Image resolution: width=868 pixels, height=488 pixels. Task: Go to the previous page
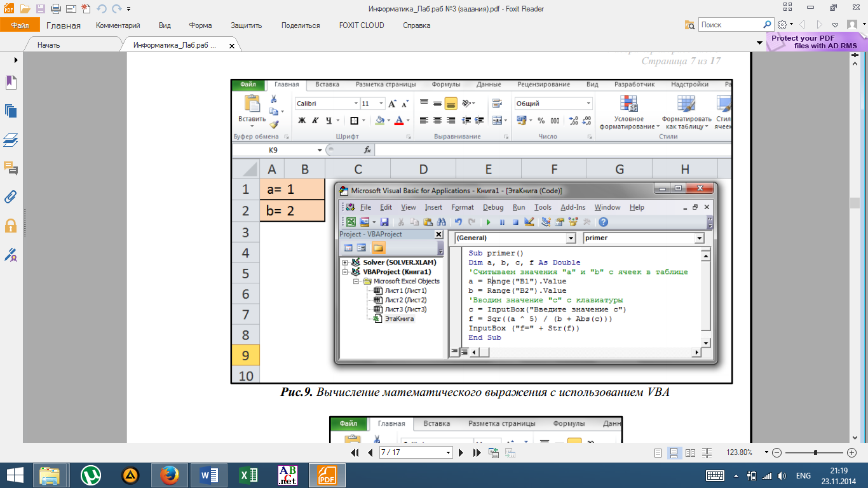point(370,452)
